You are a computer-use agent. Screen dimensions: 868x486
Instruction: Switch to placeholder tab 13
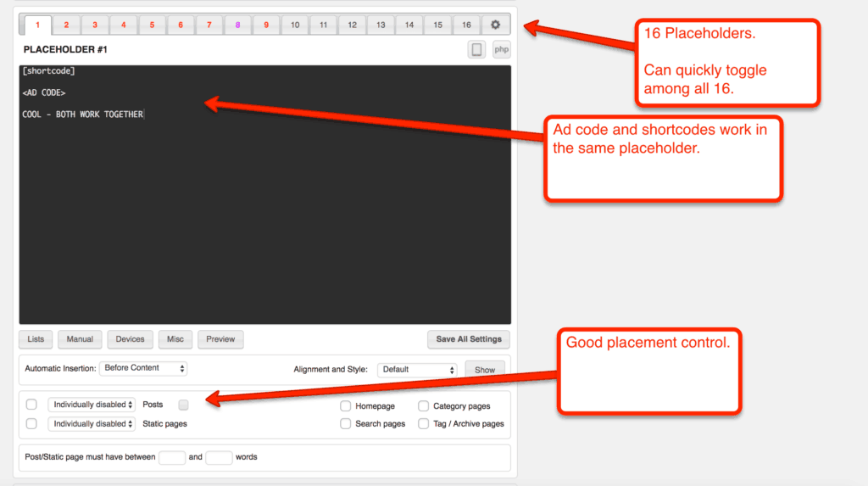pyautogui.click(x=381, y=25)
